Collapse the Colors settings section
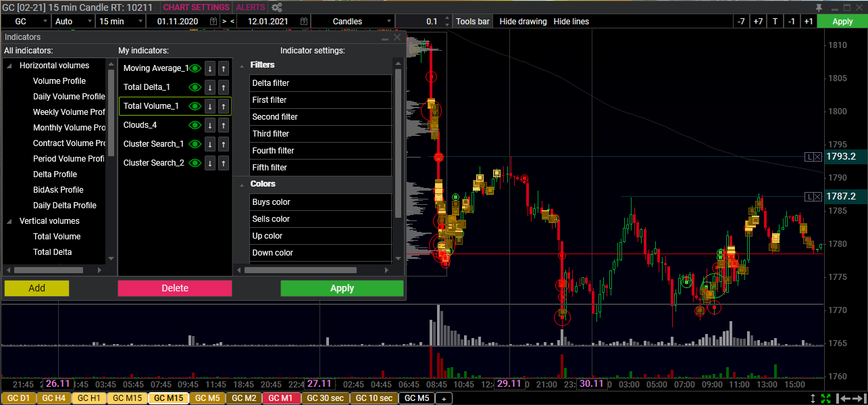 [242, 185]
